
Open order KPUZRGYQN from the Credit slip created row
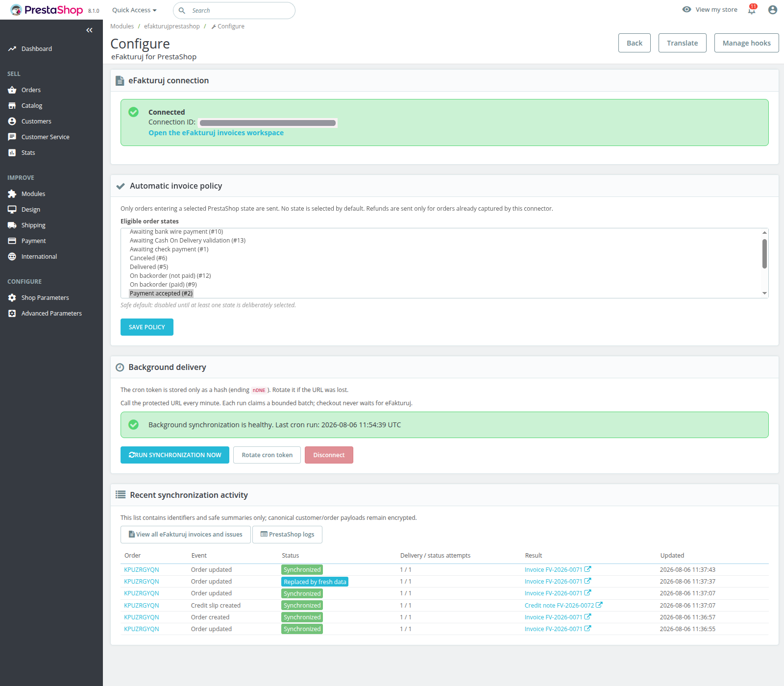[142, 605]
